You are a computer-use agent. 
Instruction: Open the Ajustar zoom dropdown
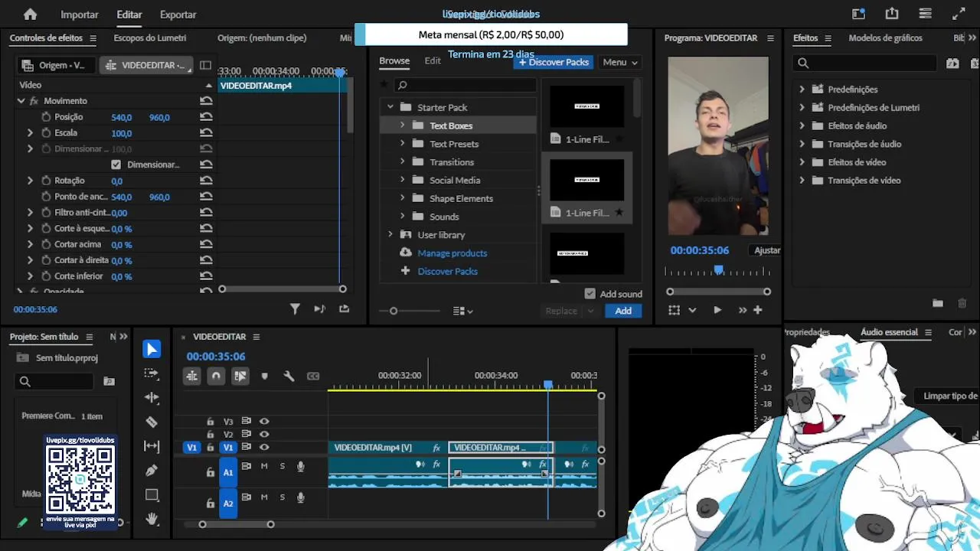point(766,250)
